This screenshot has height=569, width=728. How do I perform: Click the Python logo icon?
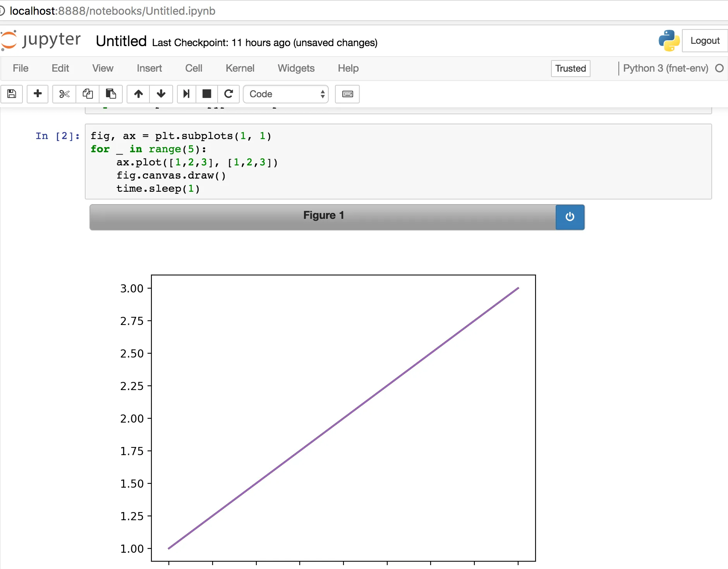(669, 40)
